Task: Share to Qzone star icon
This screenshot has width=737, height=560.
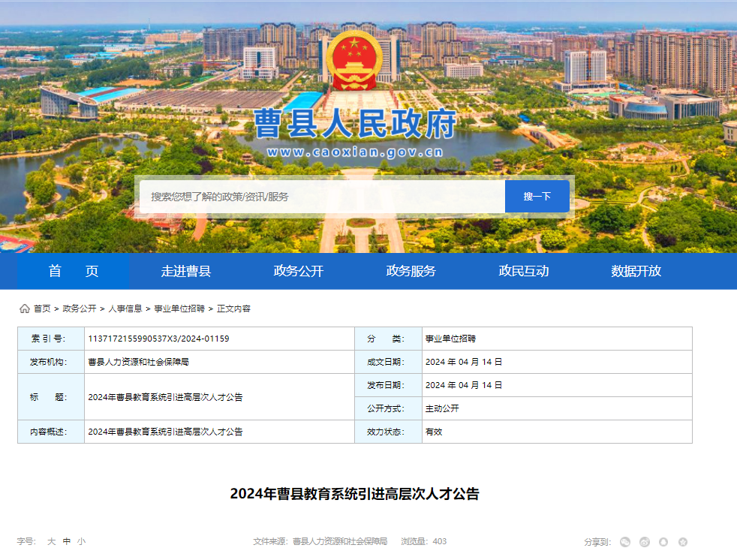Action: point(683,542)
